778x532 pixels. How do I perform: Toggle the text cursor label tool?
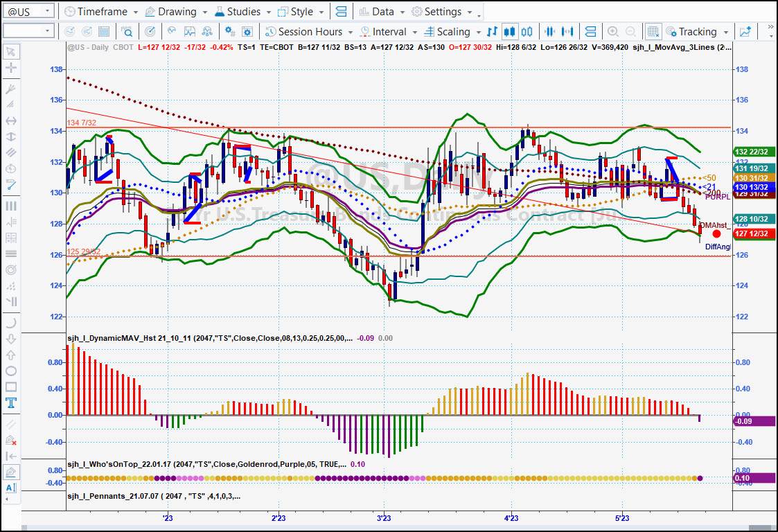11,488
